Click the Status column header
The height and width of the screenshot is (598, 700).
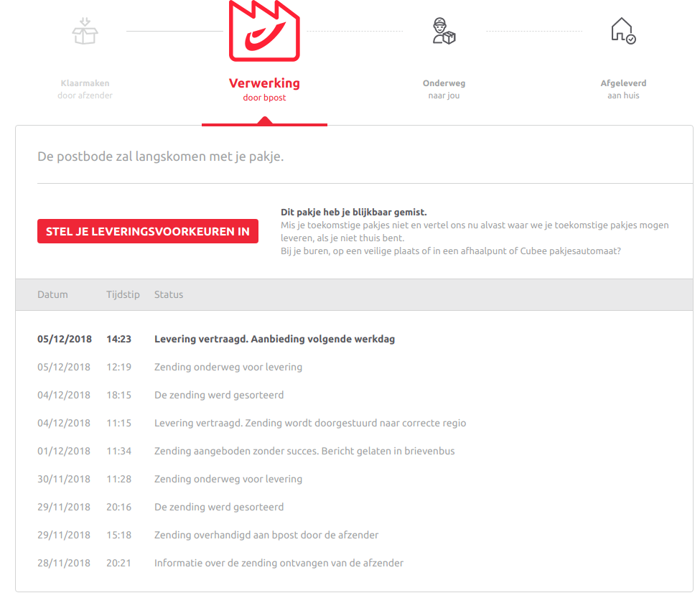169,294
